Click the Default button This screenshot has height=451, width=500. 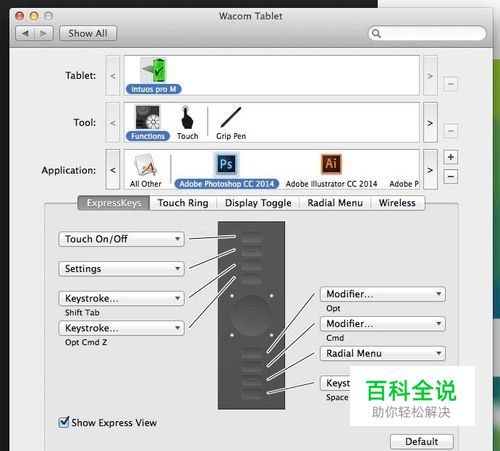[x=422, y=442]
